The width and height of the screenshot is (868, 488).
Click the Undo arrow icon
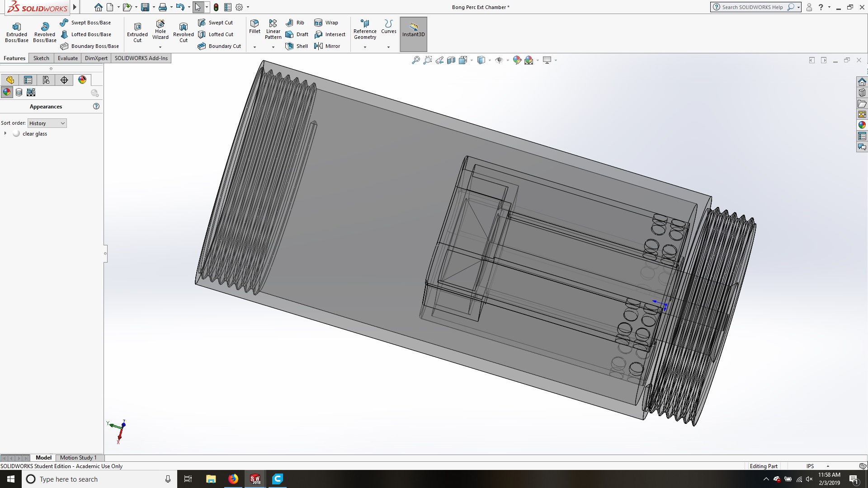coord(180,7)
